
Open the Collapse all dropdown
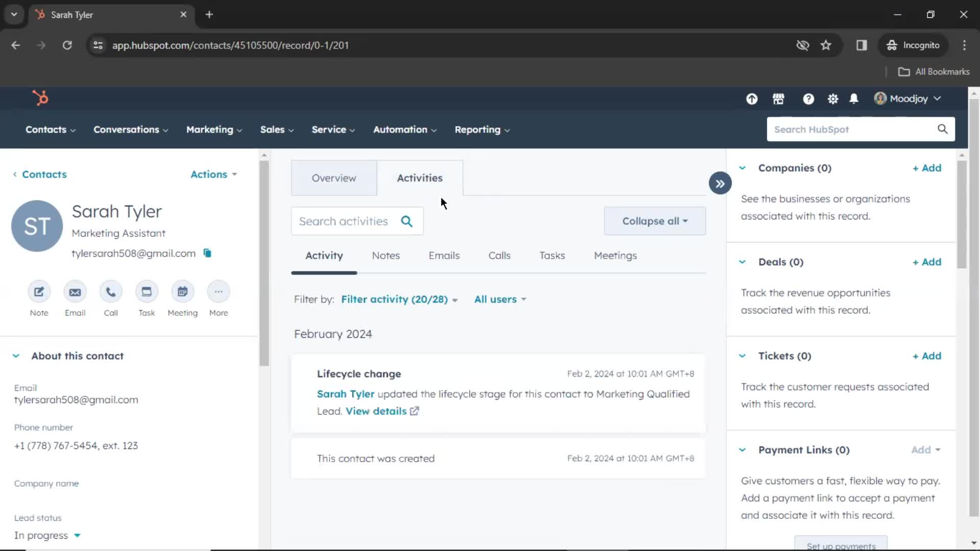655,221
